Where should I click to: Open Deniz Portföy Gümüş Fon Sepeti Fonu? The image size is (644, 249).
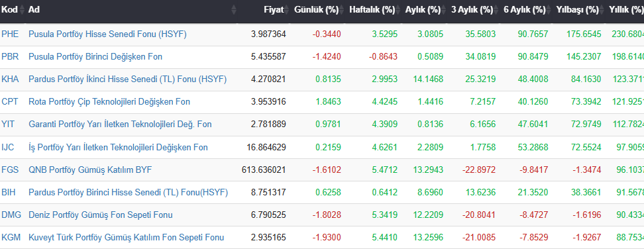pos(101,215)
